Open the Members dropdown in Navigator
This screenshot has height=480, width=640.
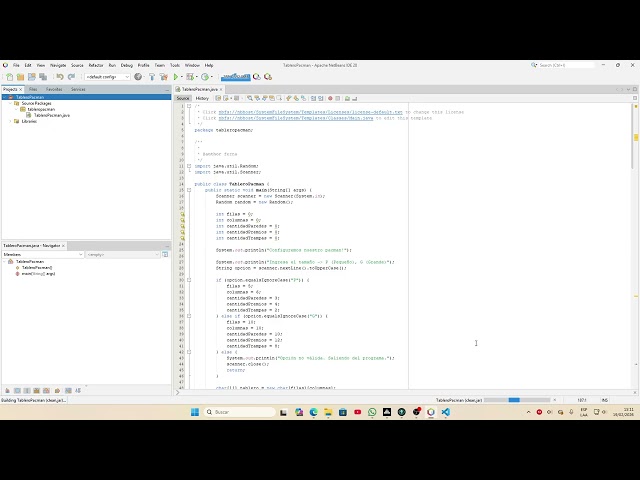43,254
